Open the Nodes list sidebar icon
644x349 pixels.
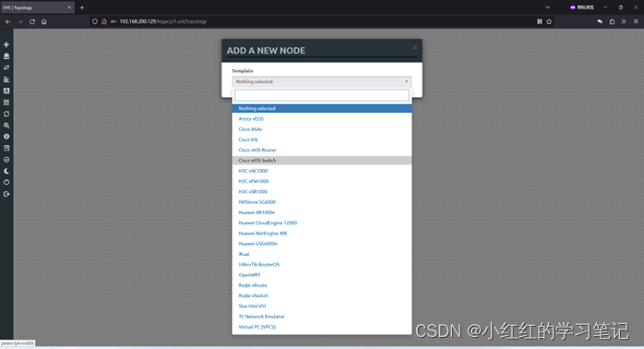pos(6,56)
